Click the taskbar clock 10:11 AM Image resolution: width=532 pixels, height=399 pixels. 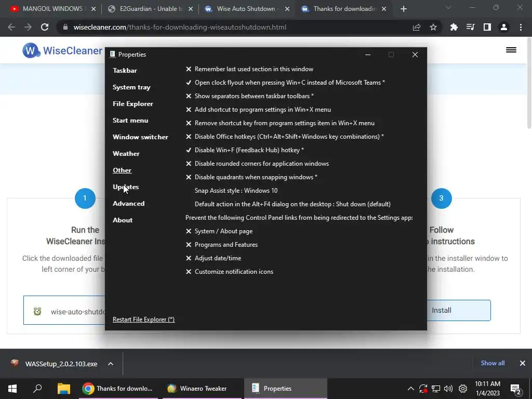click(487, 389)
